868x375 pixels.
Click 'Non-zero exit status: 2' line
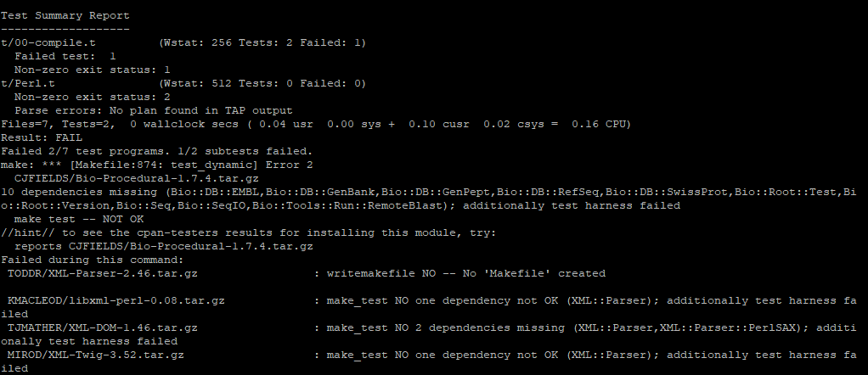pos(92,97)
